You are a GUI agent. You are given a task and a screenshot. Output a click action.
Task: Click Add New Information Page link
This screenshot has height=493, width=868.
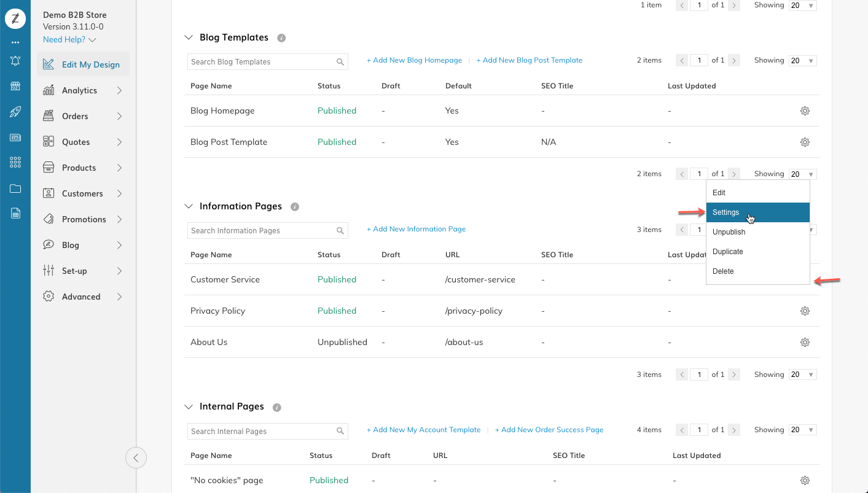pyautogui.click(x=416, y=229)
